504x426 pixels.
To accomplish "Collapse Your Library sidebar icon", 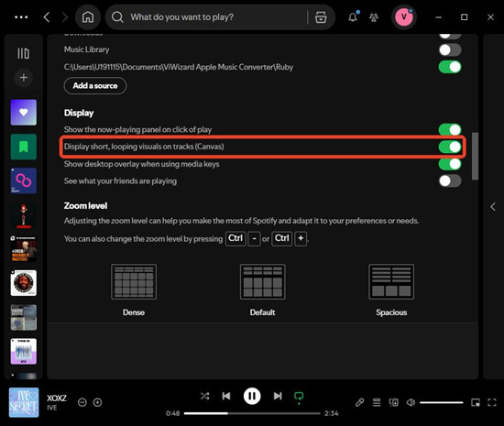I will [x=24, y=53].
